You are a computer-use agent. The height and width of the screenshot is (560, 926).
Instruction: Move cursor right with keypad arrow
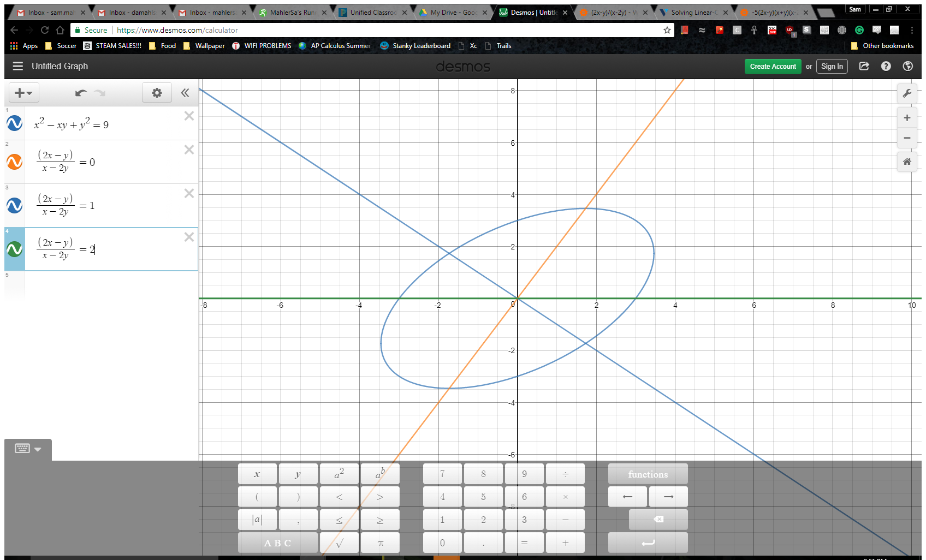(x=668, y=497)
